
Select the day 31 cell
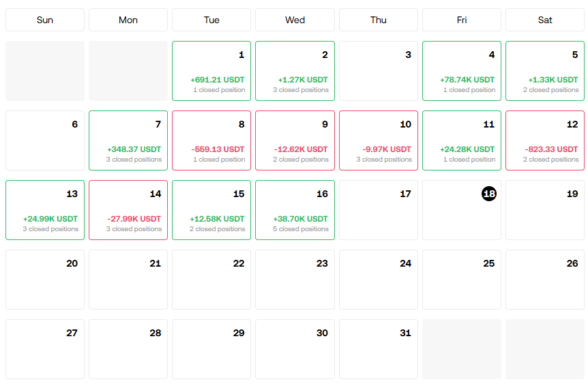379,349
